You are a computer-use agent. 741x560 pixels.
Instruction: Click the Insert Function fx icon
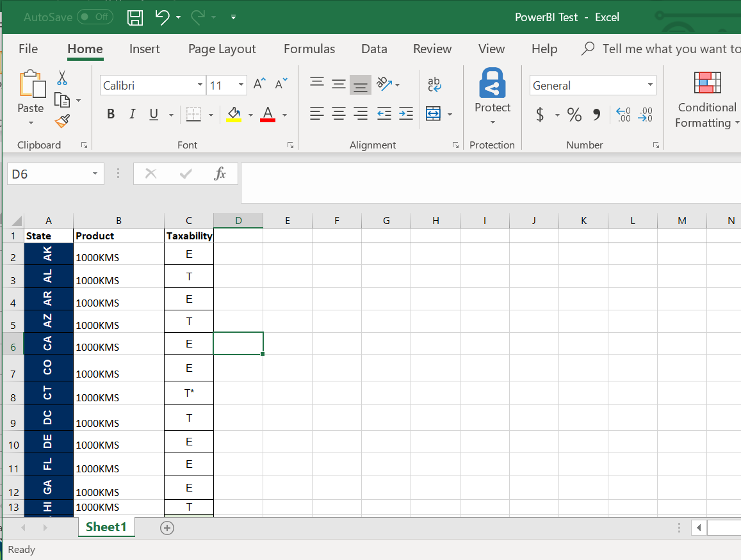[220, 173]
